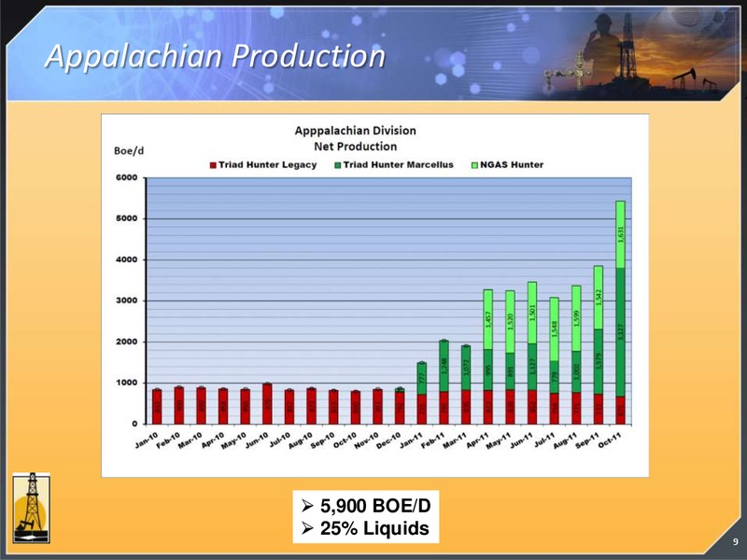Click the Oct-11 dark green Marcellus bar segment
This screenshot has width=747, height=560.
(621, 332)
